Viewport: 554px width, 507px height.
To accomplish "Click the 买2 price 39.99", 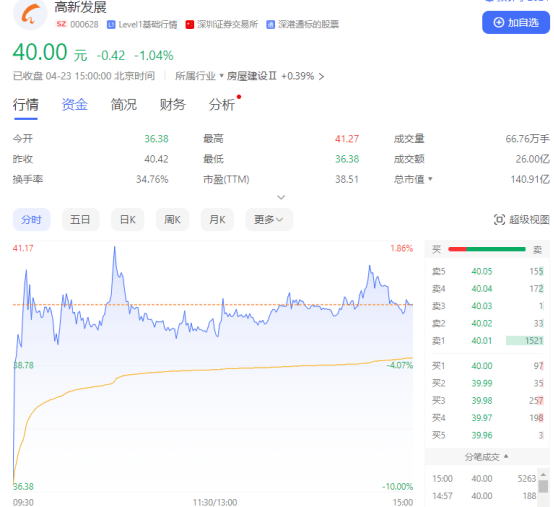I will tap(482, 383).
